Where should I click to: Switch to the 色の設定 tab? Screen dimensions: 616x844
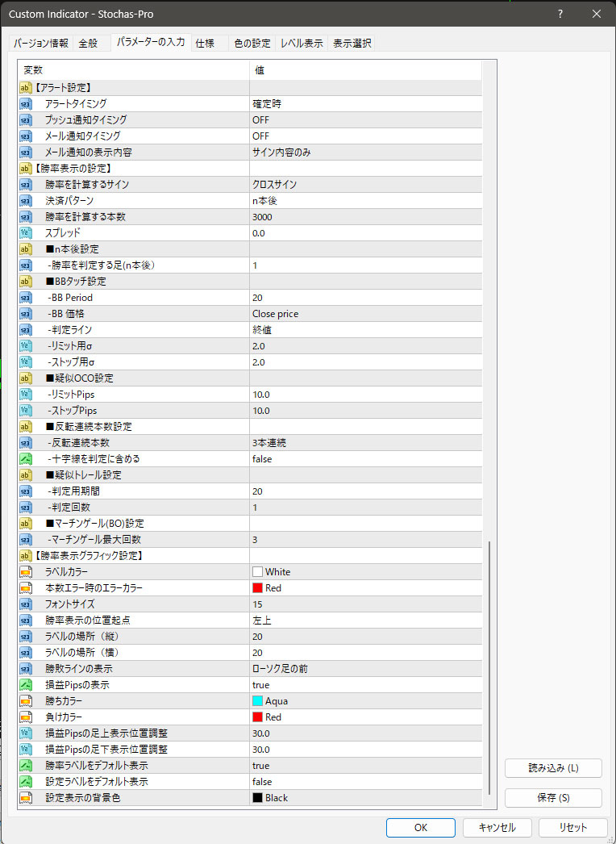coord(252,44)
